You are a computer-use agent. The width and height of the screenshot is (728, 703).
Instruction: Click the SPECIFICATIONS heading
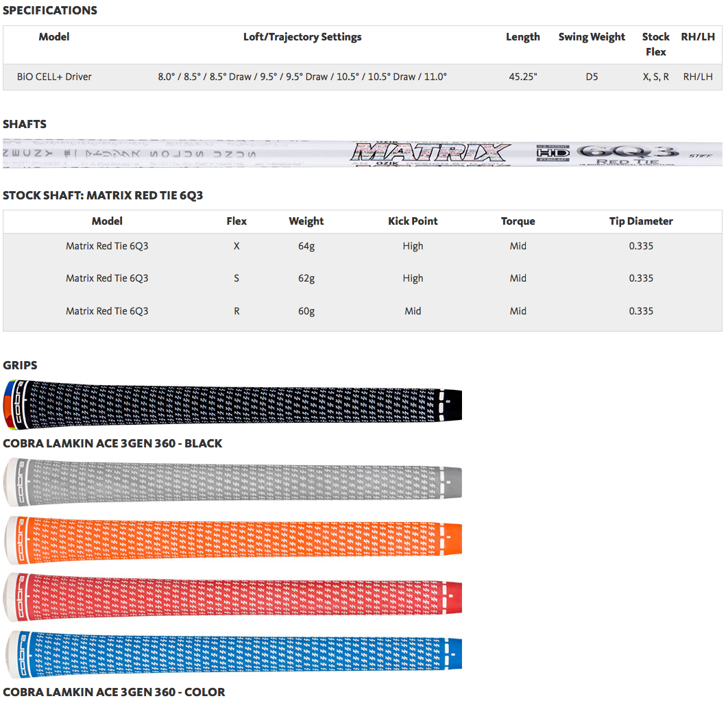click(50, 10)
